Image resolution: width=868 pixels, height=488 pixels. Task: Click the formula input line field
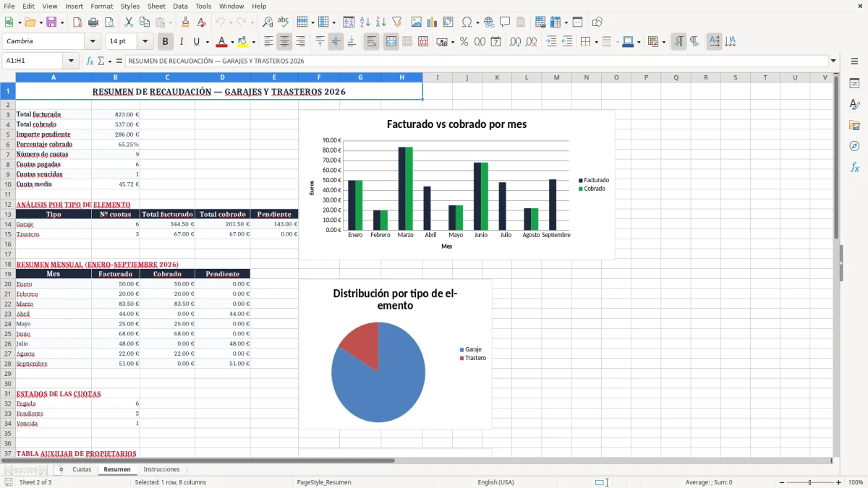pyautogui.click(x=476, y=61)
